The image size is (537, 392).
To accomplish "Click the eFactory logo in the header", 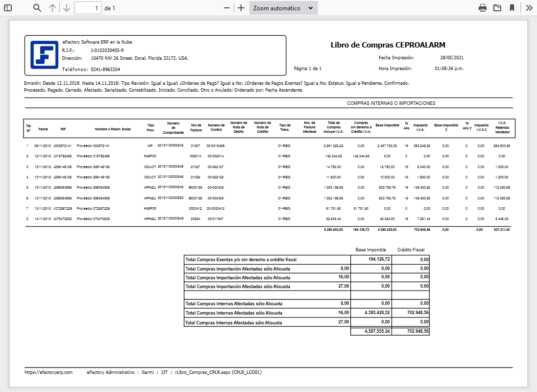I will [45, 54].
